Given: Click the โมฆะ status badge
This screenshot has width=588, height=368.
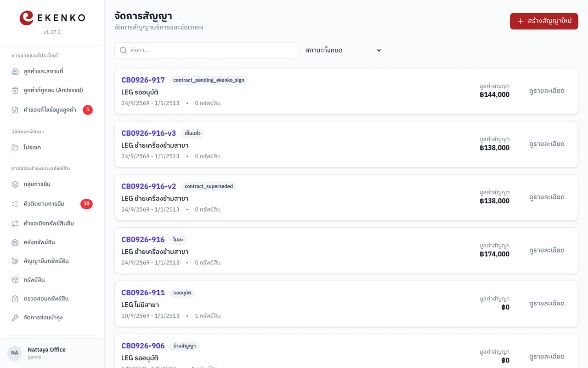Looking at the screenshot, I should point(178,240).
